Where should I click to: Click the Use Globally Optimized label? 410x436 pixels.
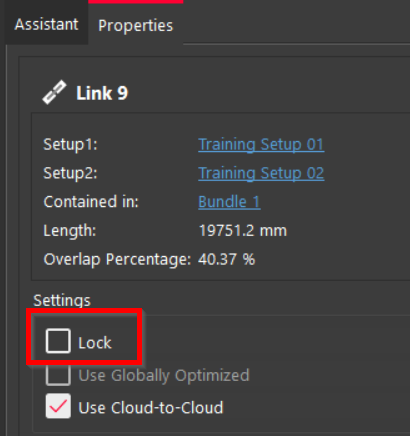(164, 376)
